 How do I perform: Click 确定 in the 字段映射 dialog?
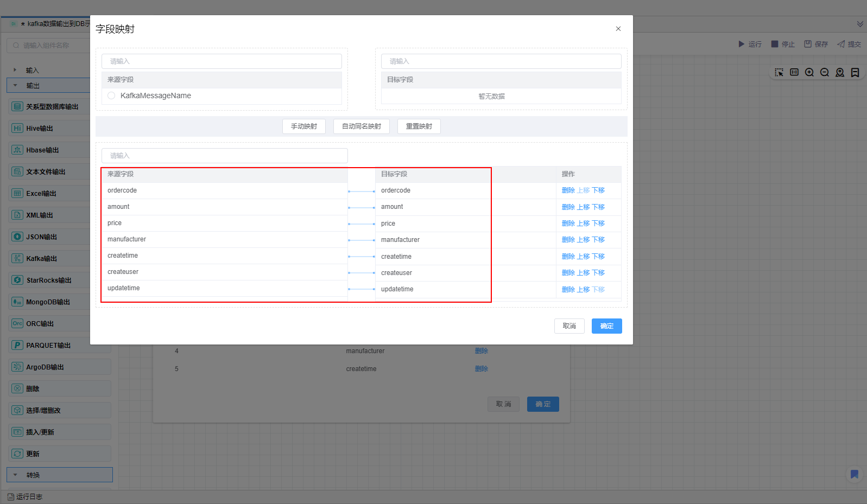point(606,326)
